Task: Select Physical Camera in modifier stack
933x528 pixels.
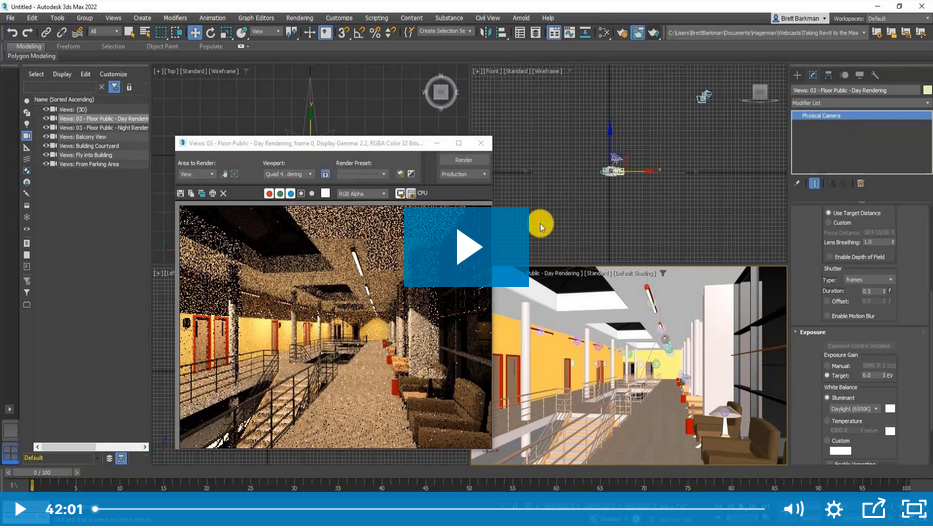Action: pos(861,115)
